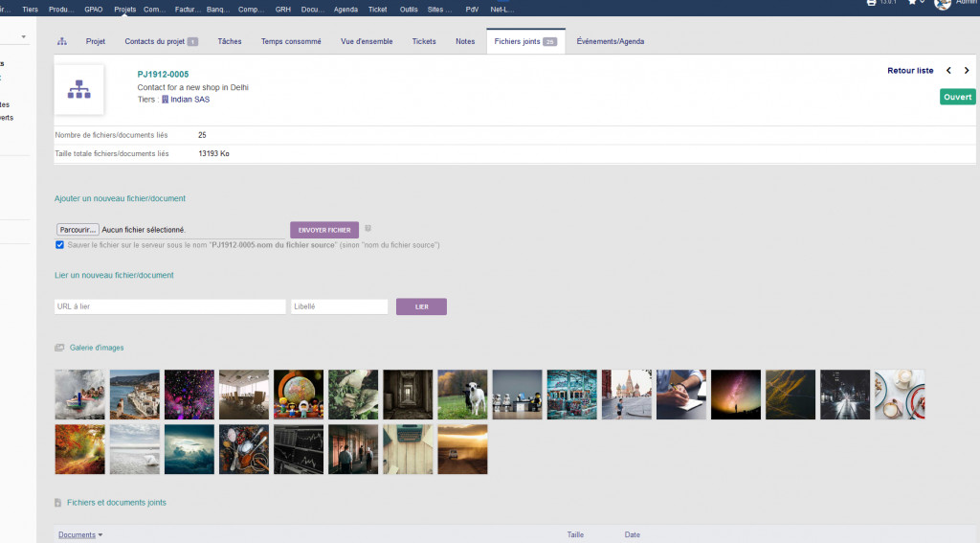
Task: Open the typewriter on wood thumbnail
Action: click(408, 449)
